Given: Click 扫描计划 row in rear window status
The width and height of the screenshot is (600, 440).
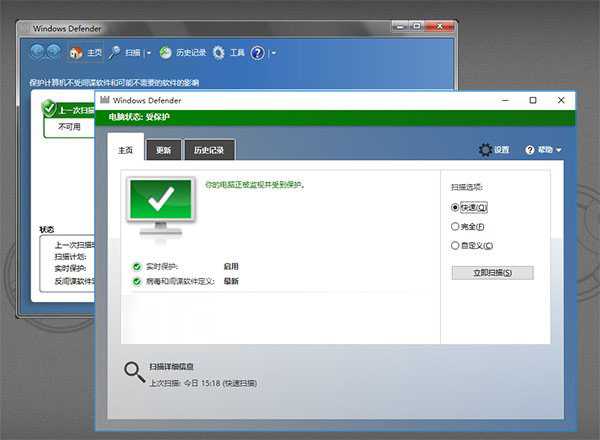Looking at the screenshot, I should [70, 256].
